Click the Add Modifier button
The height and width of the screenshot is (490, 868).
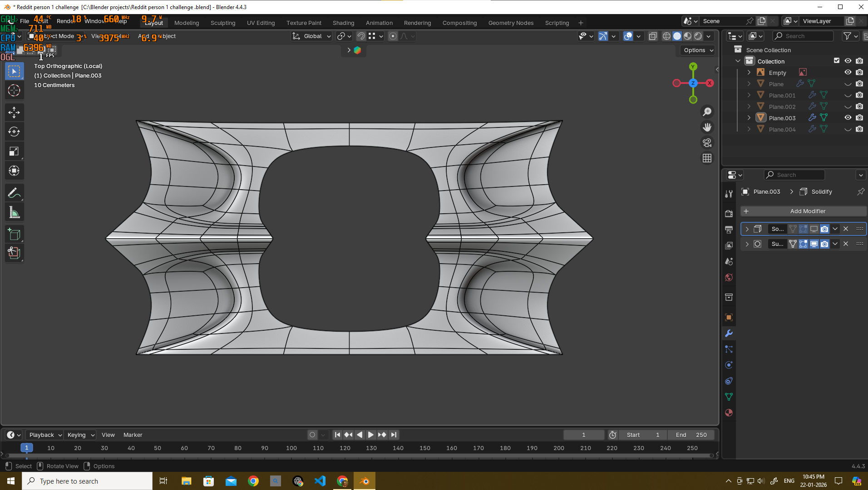[803, 211]
